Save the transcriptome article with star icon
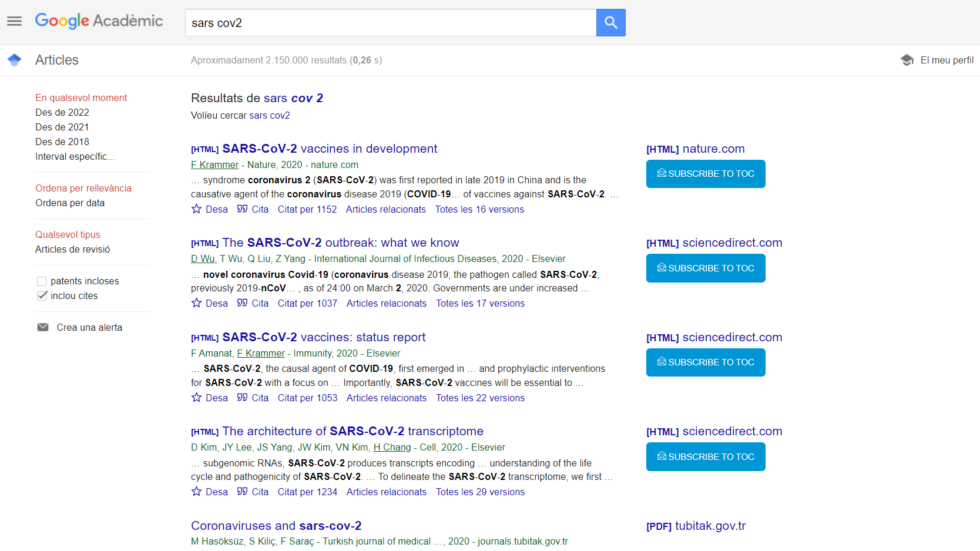 [x=197, y=492]
